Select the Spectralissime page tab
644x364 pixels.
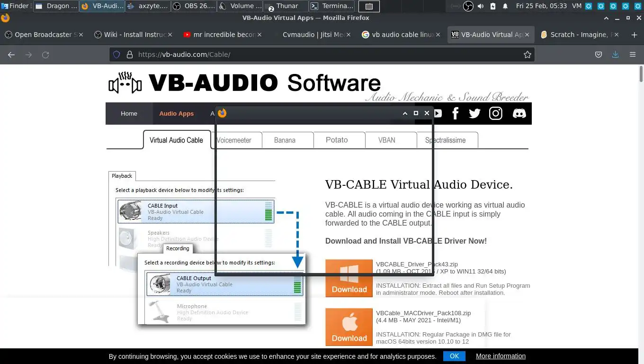(x=445, y=140)
